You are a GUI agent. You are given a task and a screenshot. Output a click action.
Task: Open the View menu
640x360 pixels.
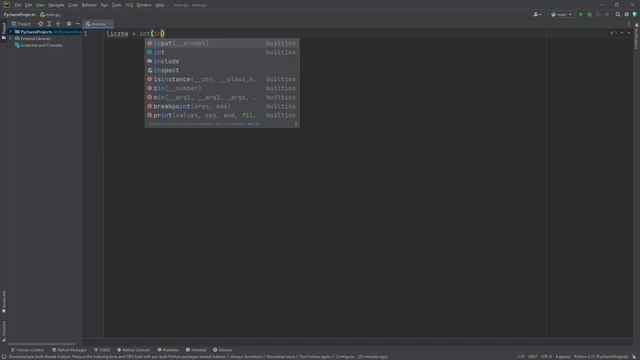point(40,5)
